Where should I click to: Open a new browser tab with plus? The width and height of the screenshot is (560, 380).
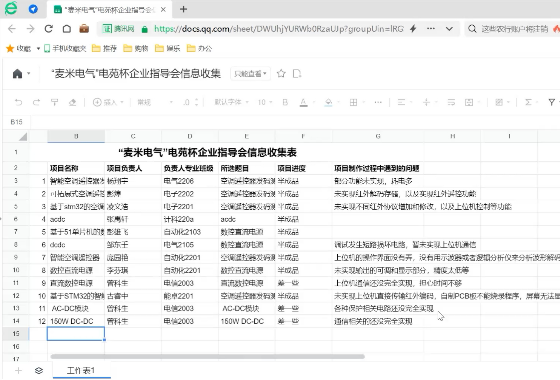(183, 9)
